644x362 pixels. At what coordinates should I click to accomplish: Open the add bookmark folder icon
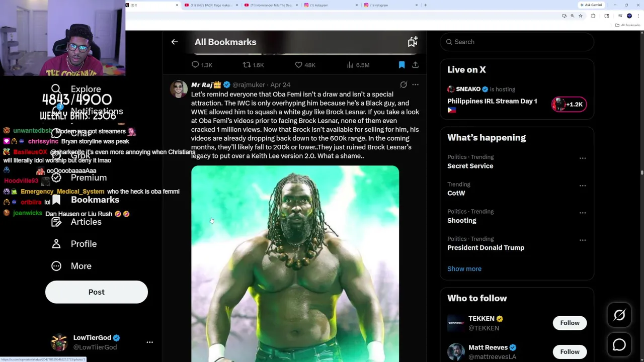click(413, 42)
